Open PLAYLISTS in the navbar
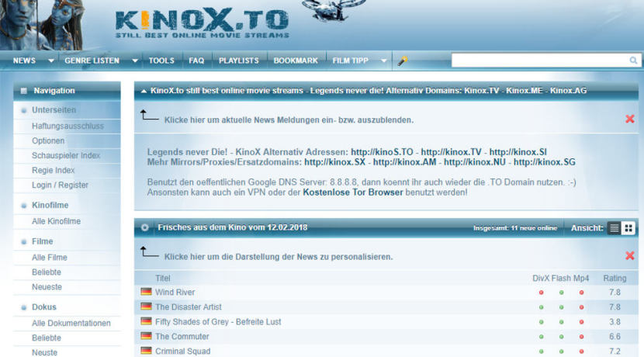The height and width of the screenshot is (357, 644). (x=239, y=61)
